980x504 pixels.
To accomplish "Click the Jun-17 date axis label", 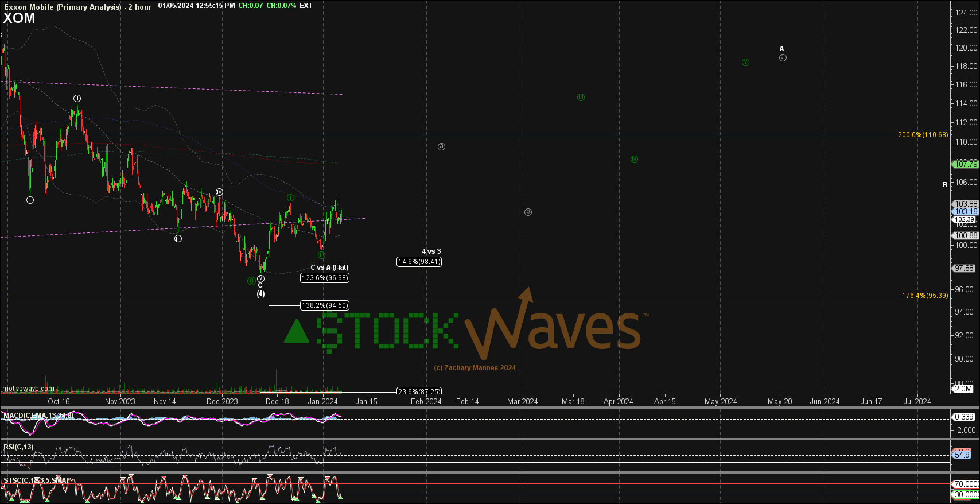I will click(x=871, y=401).
